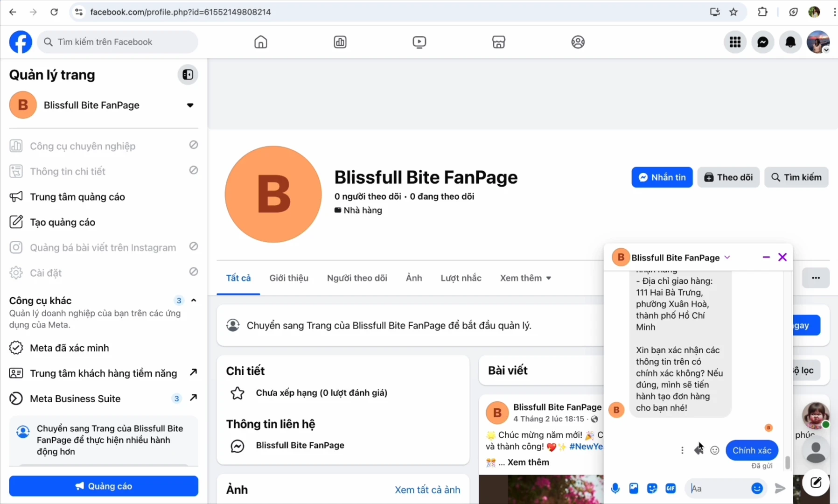Screen dimensions: 838x504
Task: Click the Nhắn tin button
Action: [662, 177]
